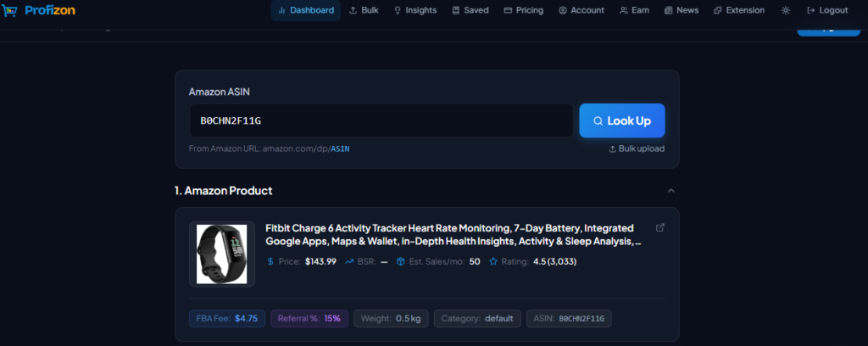Viewport: 868px width, 346px height.
Task: Click the FBA Fee $4.75 badge
Action: pos(227,319)
